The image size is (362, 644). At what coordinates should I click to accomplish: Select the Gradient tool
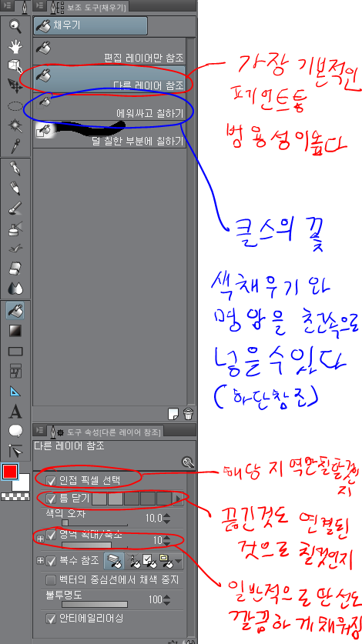(x=15, y=331)
